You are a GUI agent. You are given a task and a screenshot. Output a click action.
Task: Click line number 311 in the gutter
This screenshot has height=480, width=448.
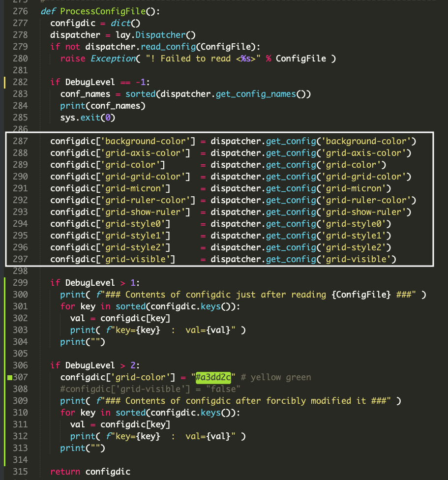point(20,424)
